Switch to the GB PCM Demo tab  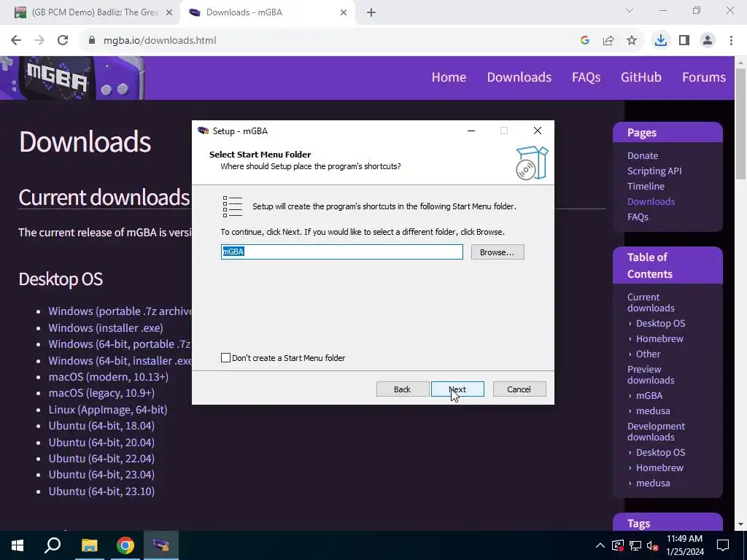94,12
